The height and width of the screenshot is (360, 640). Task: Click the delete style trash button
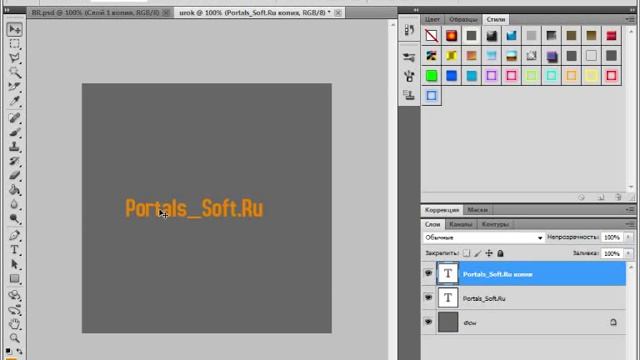click(x=618, y=197)
